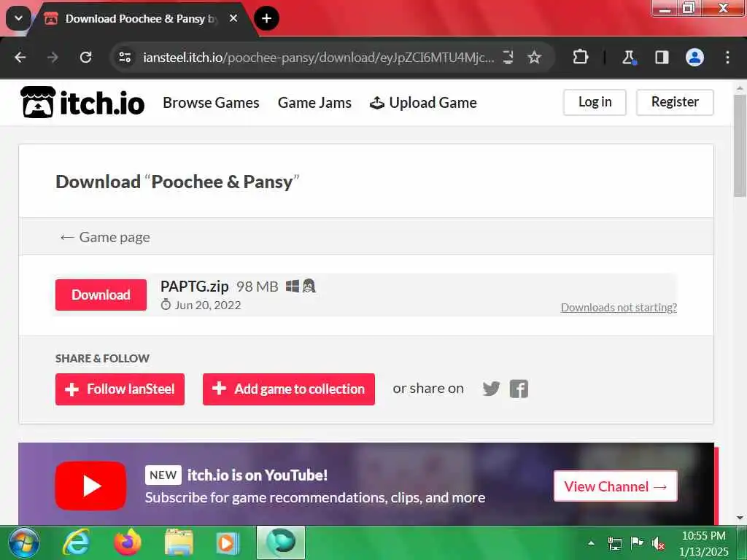Open Game Jams in site navigation
This screenshot has width=747, height=560.
(314, 102)
